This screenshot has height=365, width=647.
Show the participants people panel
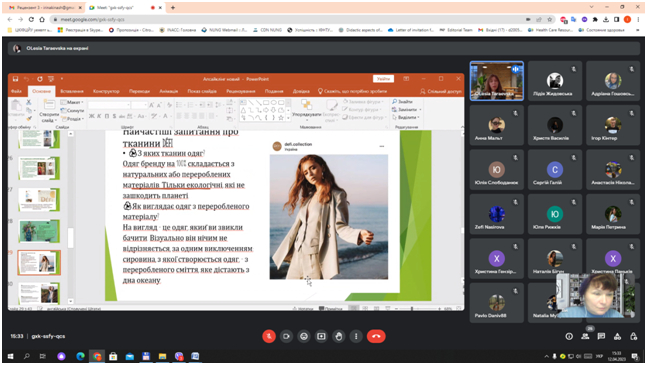coord(585,337)
